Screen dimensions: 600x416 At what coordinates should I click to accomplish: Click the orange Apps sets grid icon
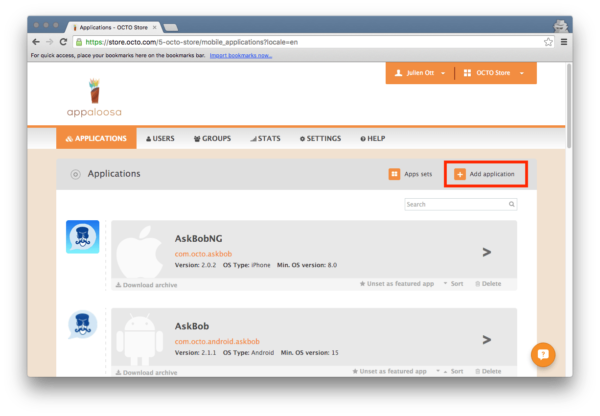click(394, 174)
